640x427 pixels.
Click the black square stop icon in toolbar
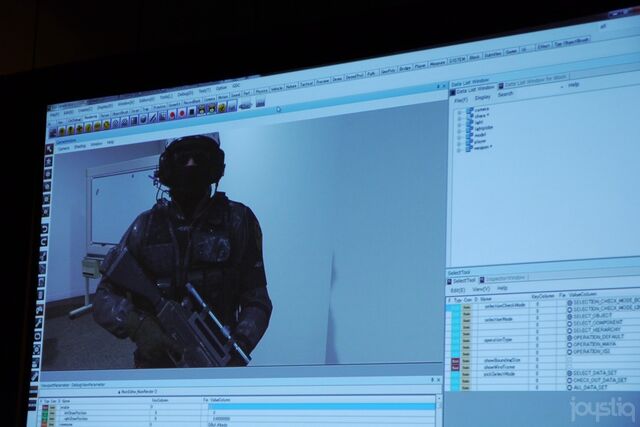[x=191, y=112]
